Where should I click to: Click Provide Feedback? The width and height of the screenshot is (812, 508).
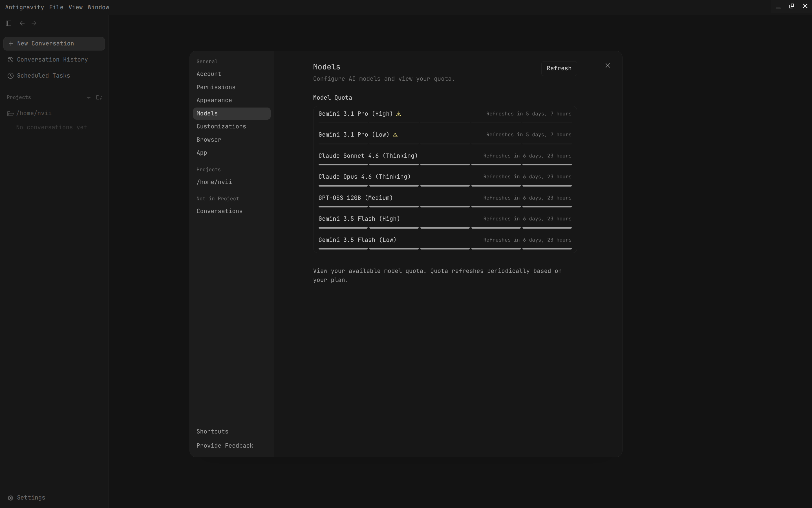tap(231, 446)
